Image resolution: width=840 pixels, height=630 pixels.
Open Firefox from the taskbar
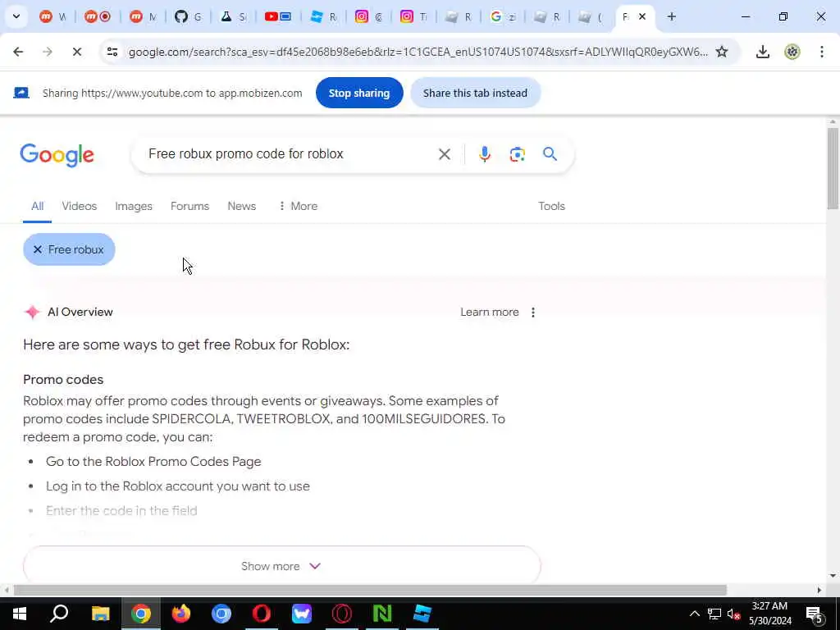[181, 614]
